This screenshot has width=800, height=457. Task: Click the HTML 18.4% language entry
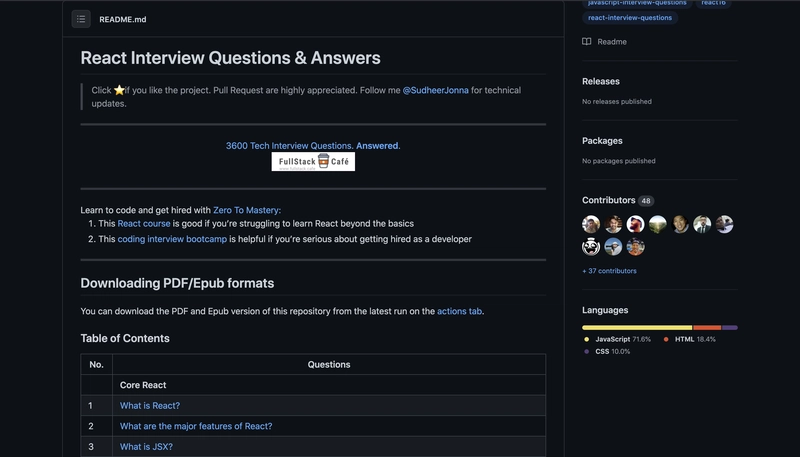tap(689, 339)
